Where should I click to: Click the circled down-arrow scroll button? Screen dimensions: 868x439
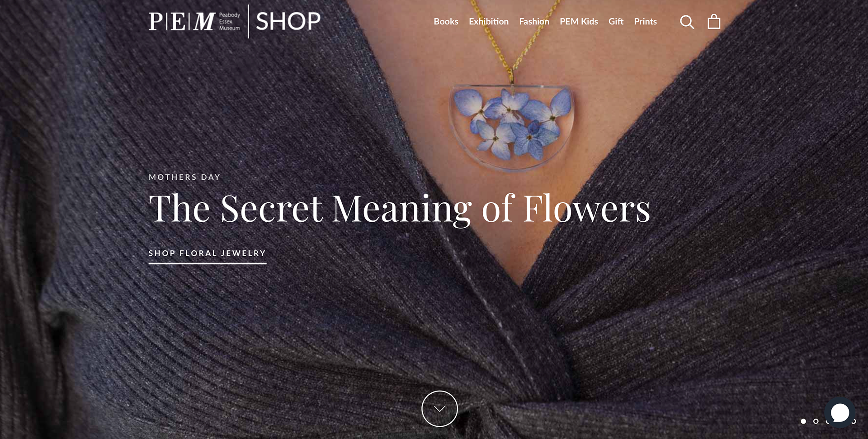(439, 409)
